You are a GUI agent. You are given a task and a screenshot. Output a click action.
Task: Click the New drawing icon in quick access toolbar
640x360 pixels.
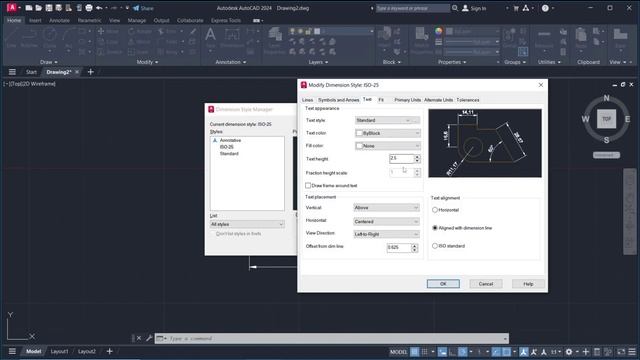(x=29, y=8)
